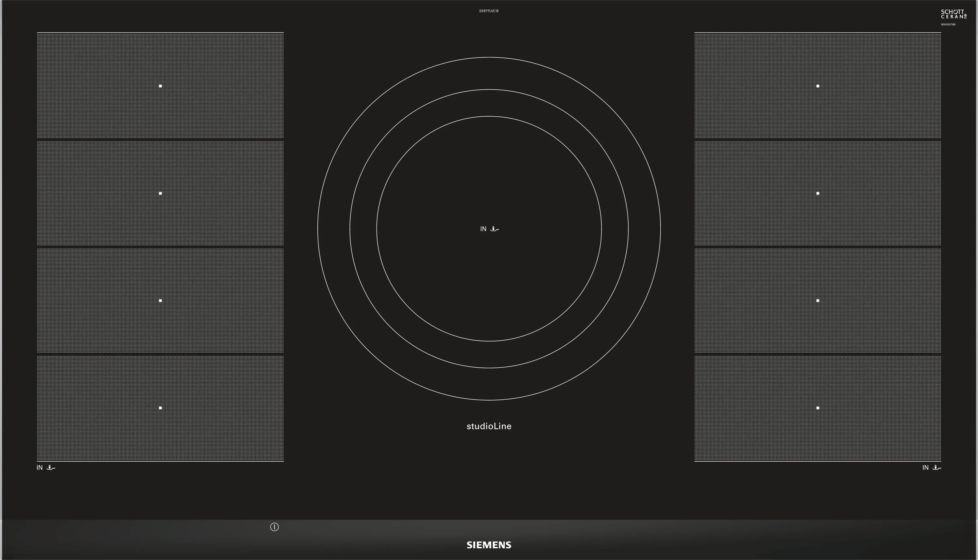Click the EX977LVC1E model number

489,11
